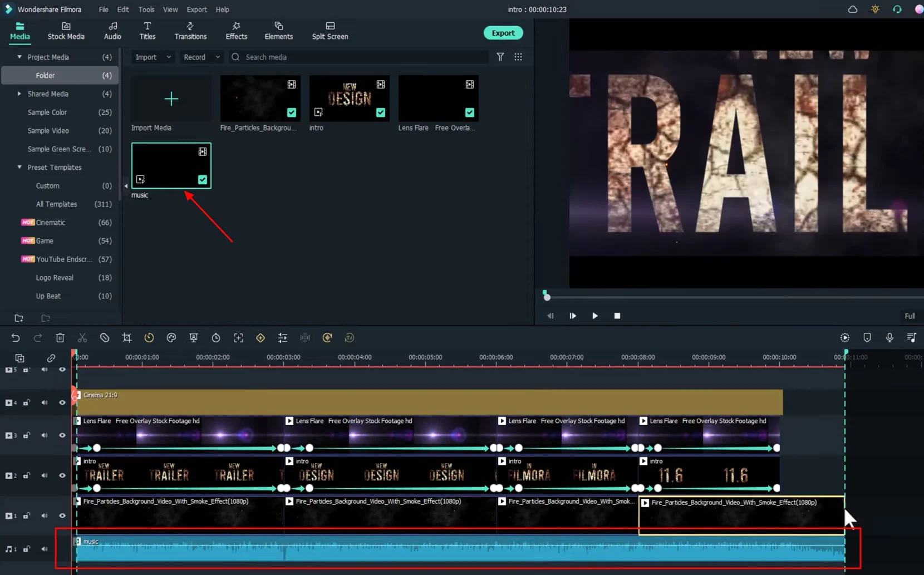Collapse the Project Media tree
924x575 pixels.
(x=19, y=57)
